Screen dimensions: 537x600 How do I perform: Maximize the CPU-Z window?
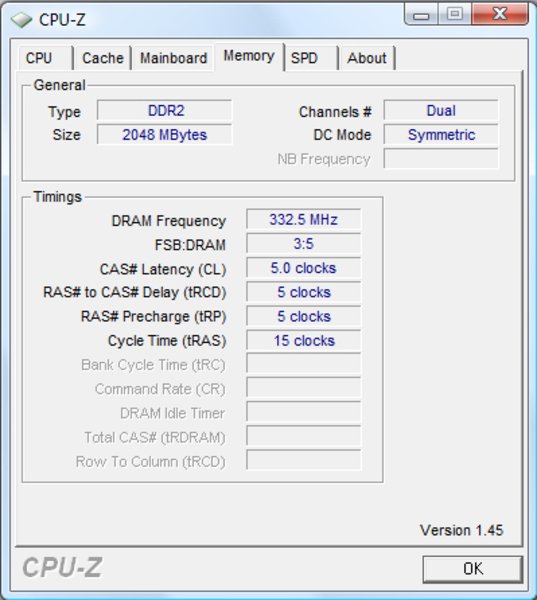click(x=454, y=15)
